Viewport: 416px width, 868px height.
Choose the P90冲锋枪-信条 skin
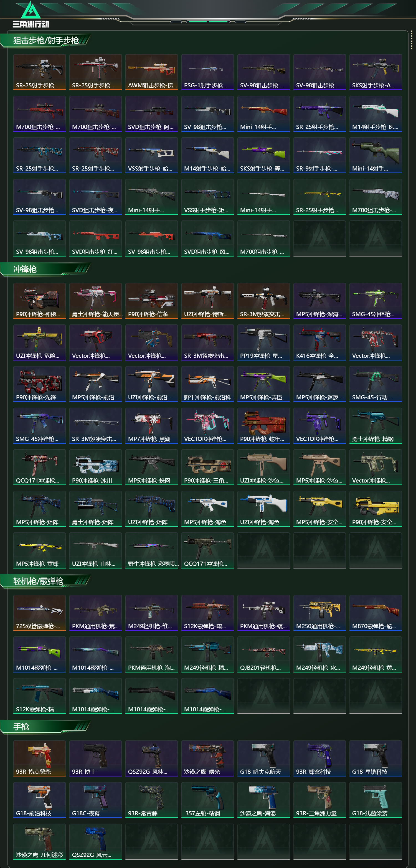click(152, 301)
